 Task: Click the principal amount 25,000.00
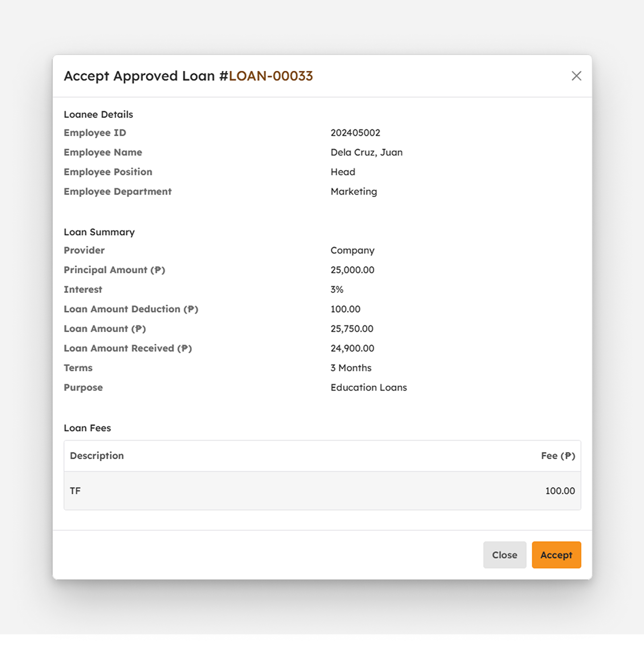point(353,270)
